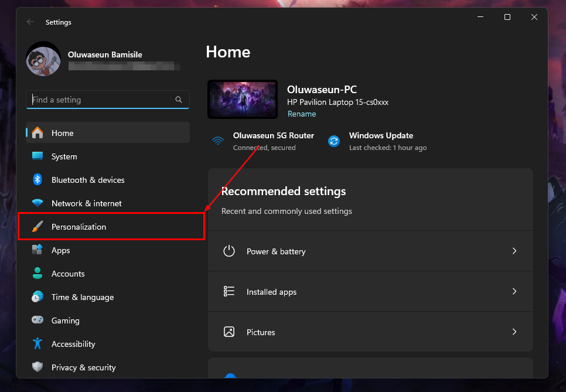
Task: Expand Installed apps chevron
Action: click(514, 291)
